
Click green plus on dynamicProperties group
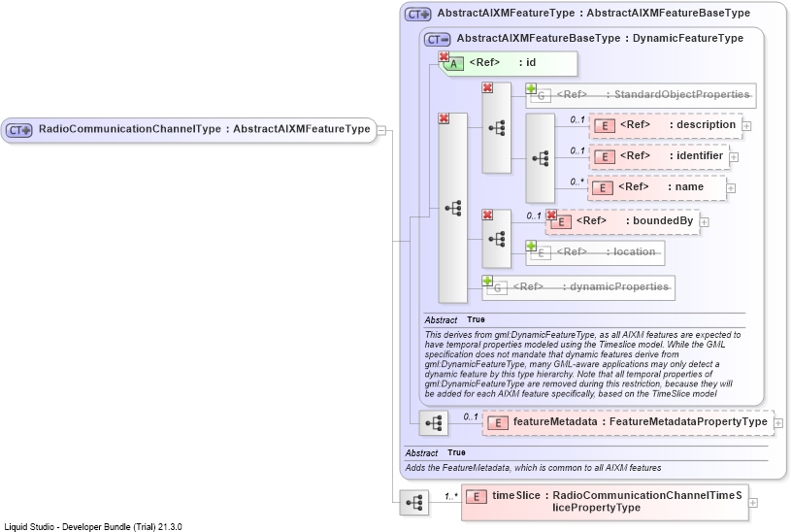(x=487, y=281)
